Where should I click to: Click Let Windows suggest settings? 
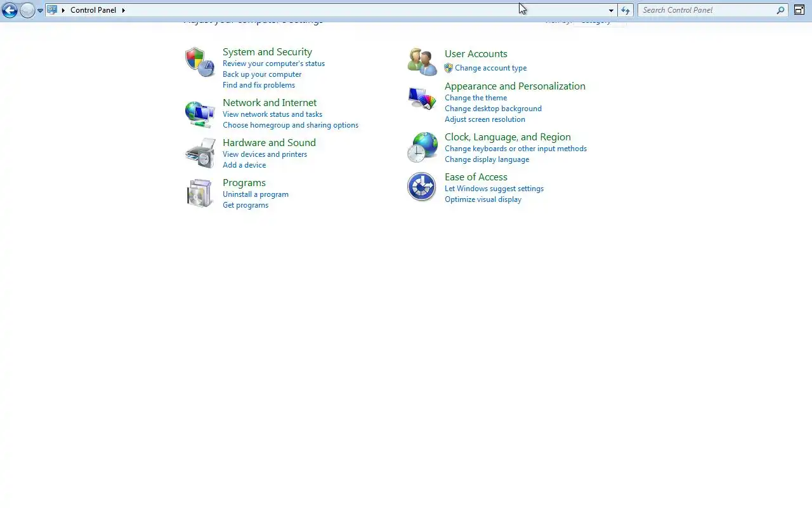(494, 189)
